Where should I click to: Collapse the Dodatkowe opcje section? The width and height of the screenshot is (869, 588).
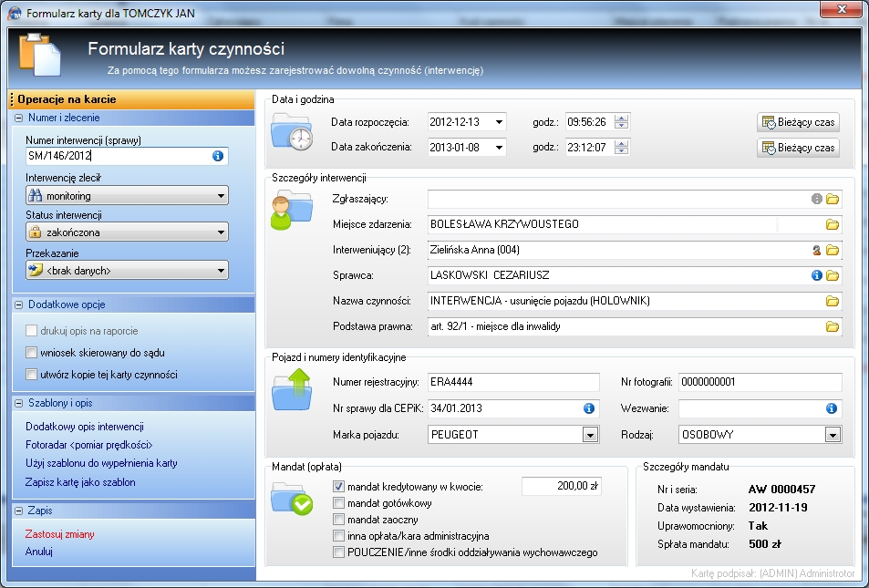coord(19,304)
